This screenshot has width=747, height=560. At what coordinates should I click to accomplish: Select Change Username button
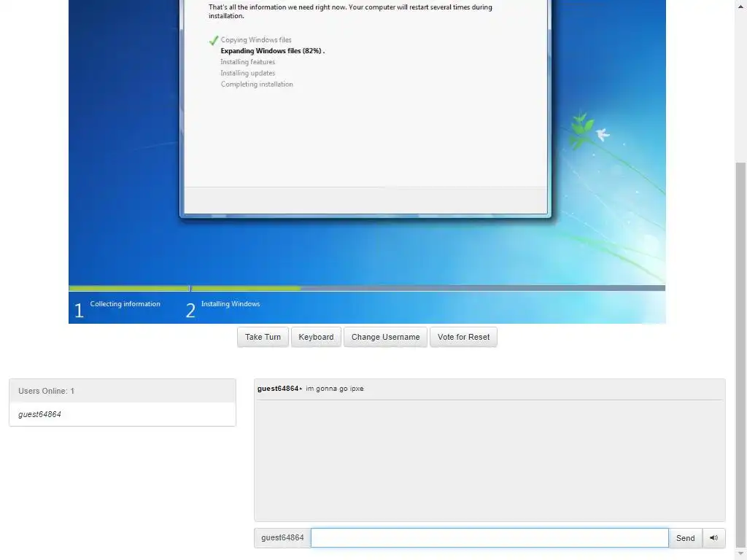tap(385, 337)
